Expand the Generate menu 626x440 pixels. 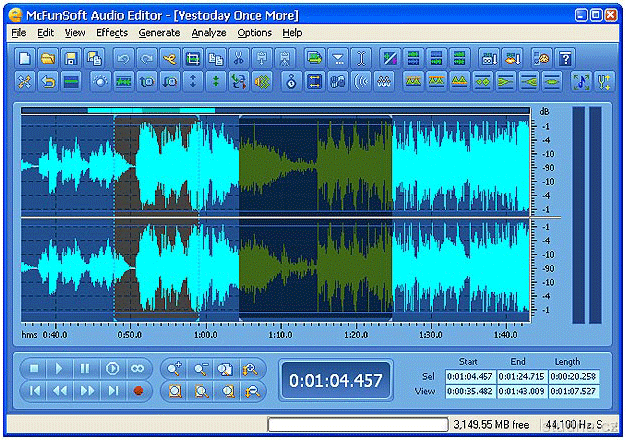[159, 33]
